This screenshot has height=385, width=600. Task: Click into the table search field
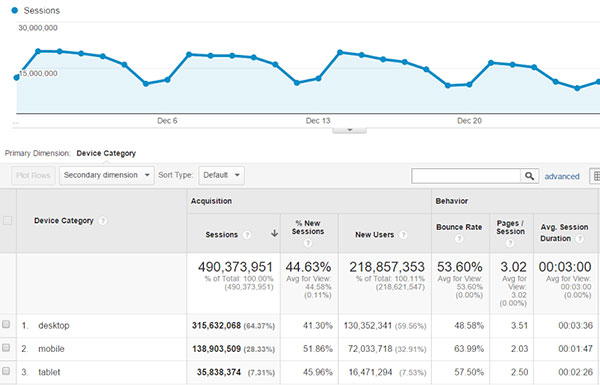tap(466, 176)
